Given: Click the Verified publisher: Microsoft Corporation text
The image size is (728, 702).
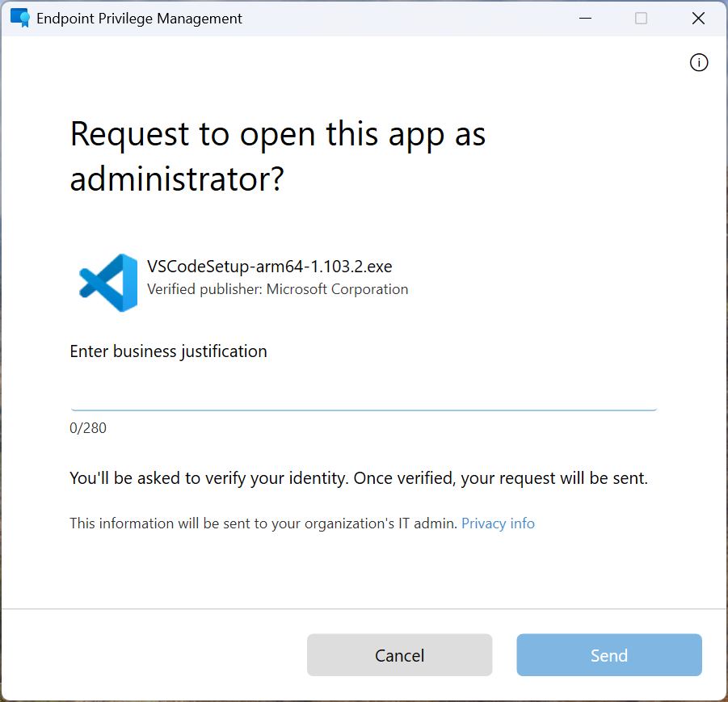Looking at the screenshot, I should click(277, 289).
